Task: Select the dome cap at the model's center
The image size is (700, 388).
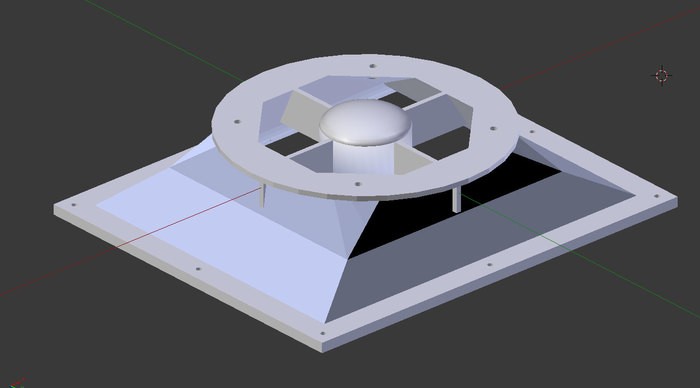Action: pos(365,121)
